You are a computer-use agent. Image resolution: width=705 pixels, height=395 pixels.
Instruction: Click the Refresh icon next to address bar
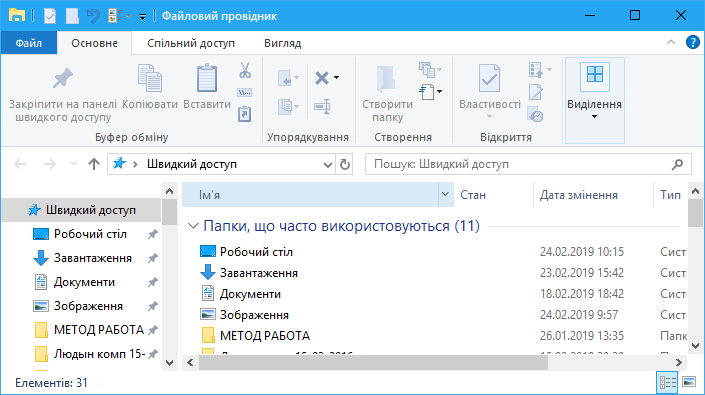[x=345, y=164]
